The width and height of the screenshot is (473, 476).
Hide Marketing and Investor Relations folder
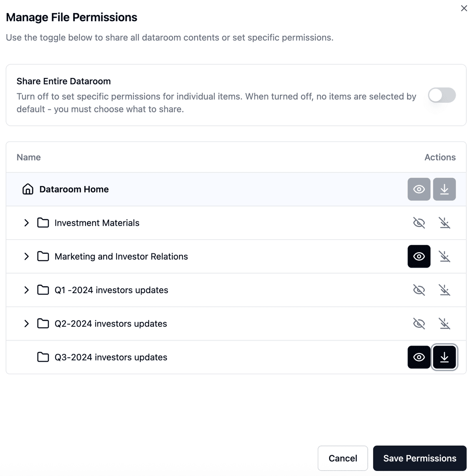419,257
